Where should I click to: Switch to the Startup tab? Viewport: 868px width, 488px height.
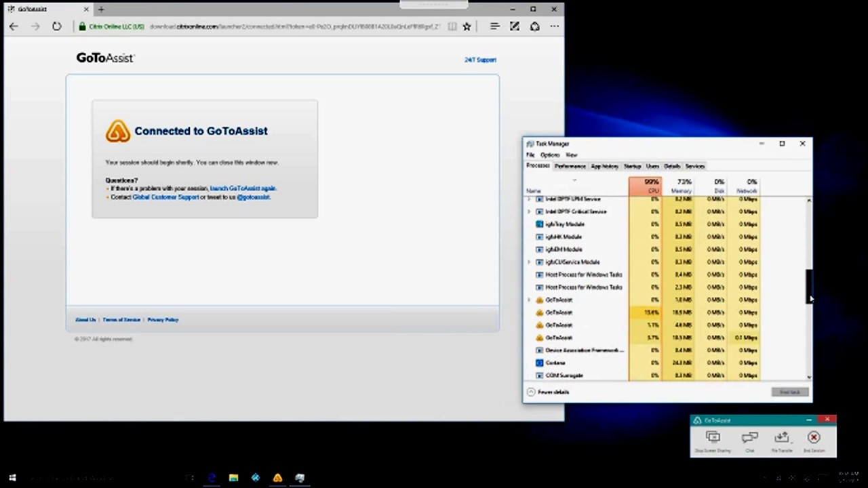(x=632, y=166)
